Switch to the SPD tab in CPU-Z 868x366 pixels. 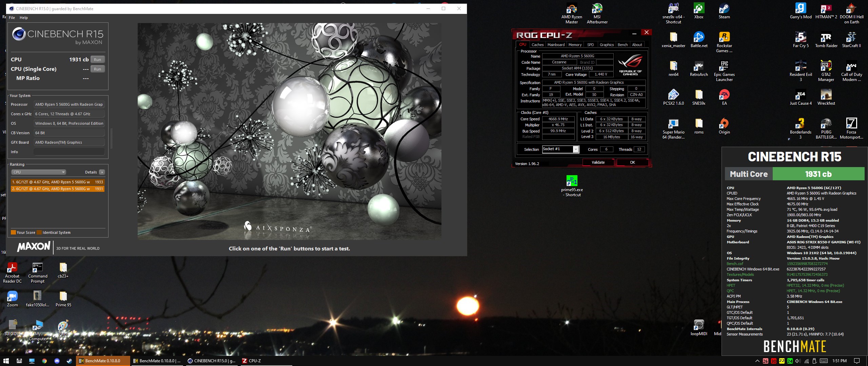point(590,45)
